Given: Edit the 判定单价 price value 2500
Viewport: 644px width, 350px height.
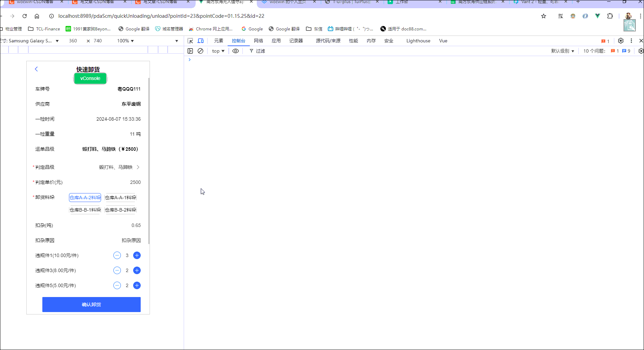Looking at the screenshot, I should click(x=135, y=182).
